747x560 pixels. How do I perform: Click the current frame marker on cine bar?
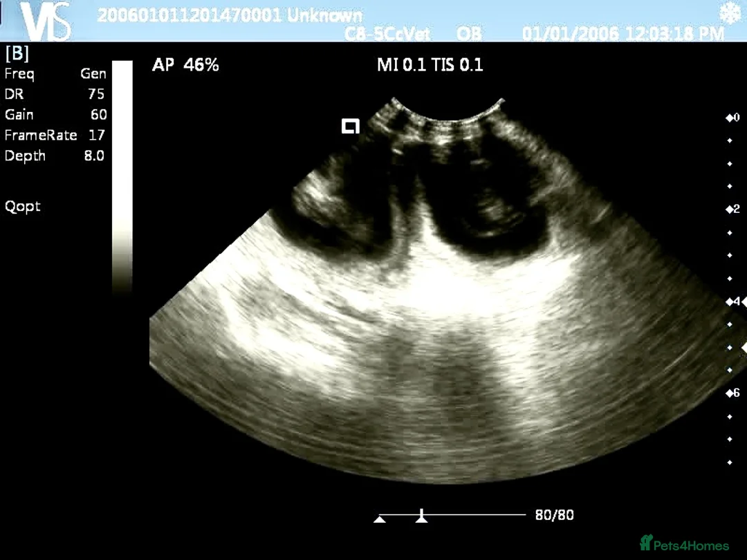421,516
